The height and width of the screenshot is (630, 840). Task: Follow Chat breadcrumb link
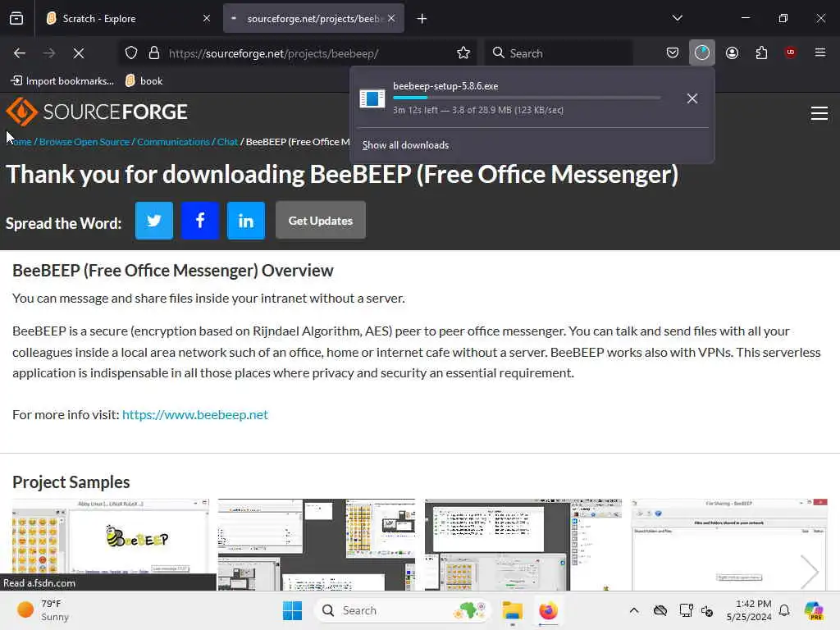tap(227, 142)
